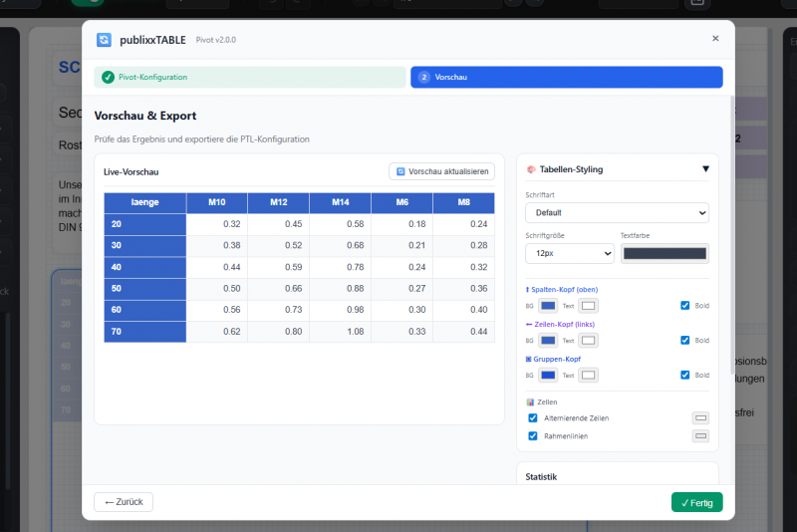Toggle the Rahmenlinien checkbox

point(533,436)
